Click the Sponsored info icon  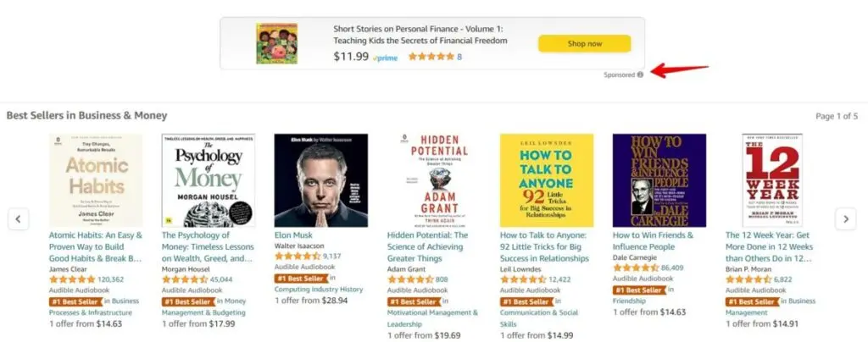[x=640, y=74]
